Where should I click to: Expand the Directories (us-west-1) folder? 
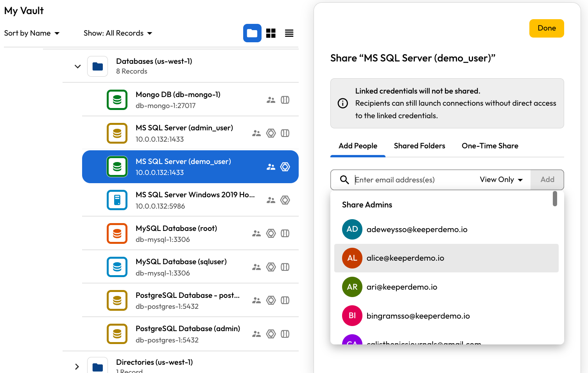(77, 367)
